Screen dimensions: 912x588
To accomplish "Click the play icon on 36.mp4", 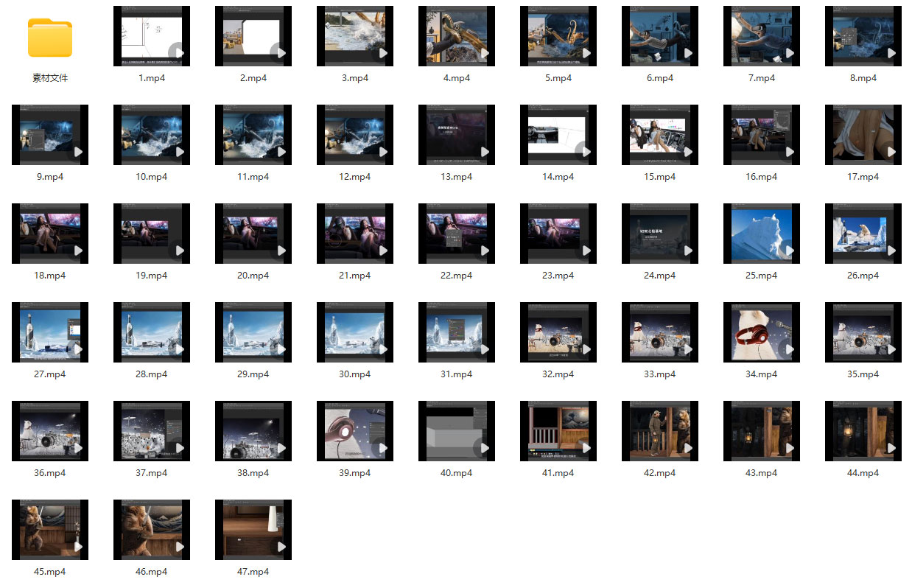I will 77,448.
